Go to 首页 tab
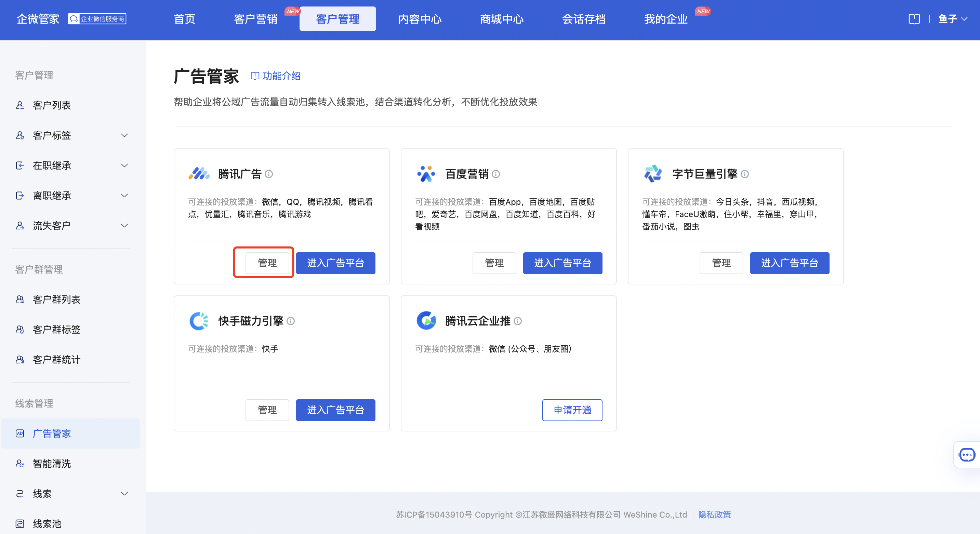 (185, 19)
